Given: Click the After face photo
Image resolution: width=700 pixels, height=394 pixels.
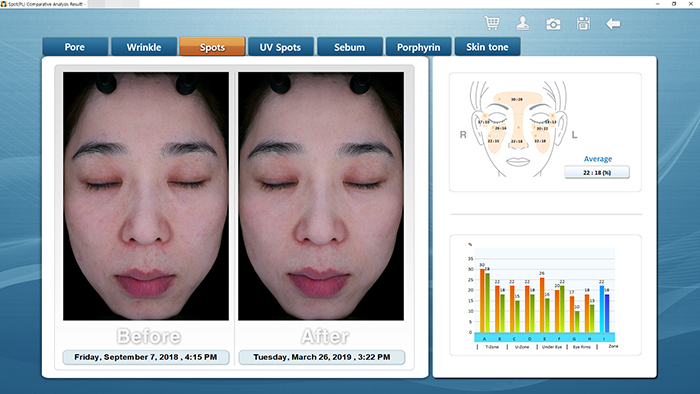Looking at the screenshot, I should (x=321, y=196).
